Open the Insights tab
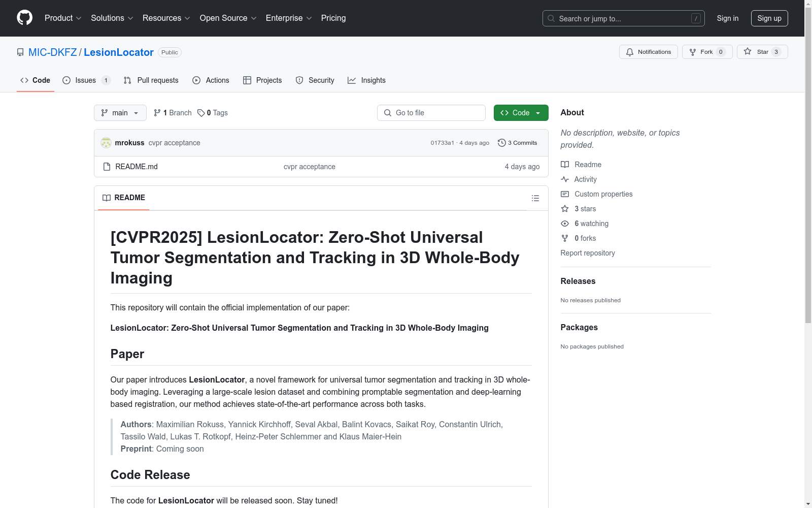The width and height of the screenshot is (812, 508). click(366, 80)
